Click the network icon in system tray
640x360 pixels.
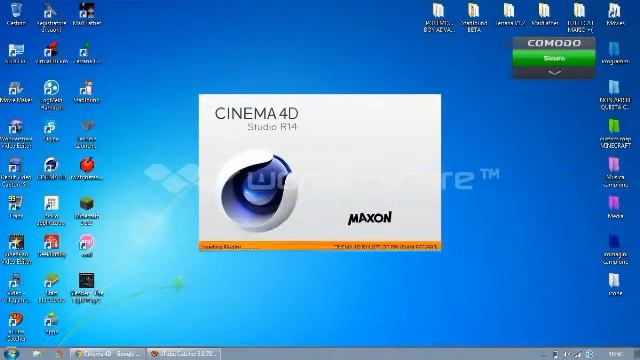pos(578,354)
